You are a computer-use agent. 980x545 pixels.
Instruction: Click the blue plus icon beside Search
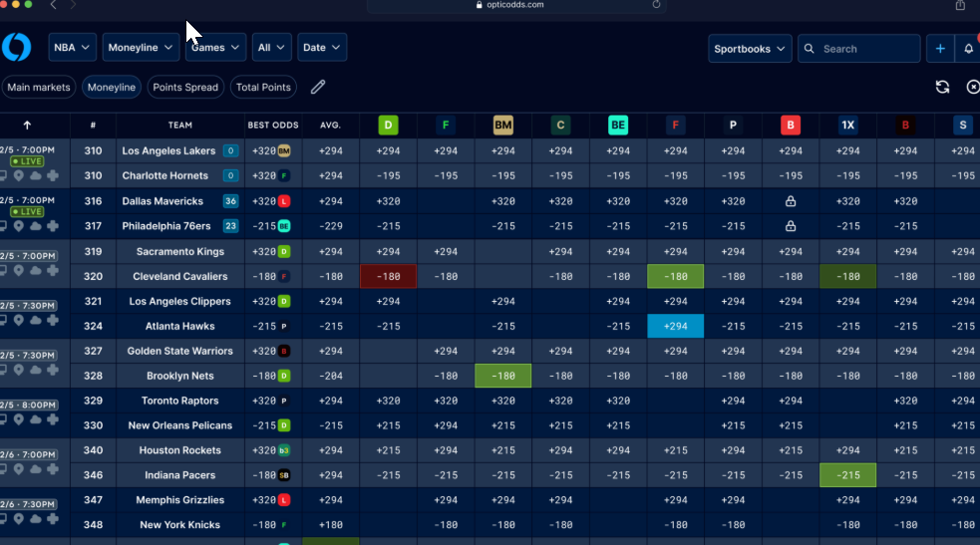point(940,49)
